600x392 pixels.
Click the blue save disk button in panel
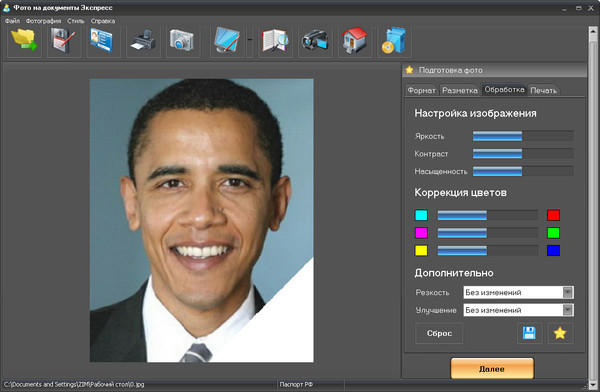[x=529, y=333]
